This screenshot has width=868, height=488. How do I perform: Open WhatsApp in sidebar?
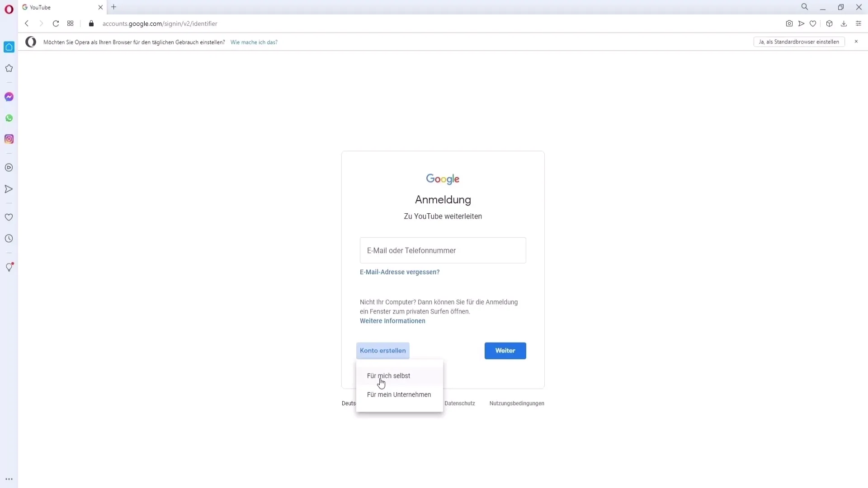[x=9, y=118]
